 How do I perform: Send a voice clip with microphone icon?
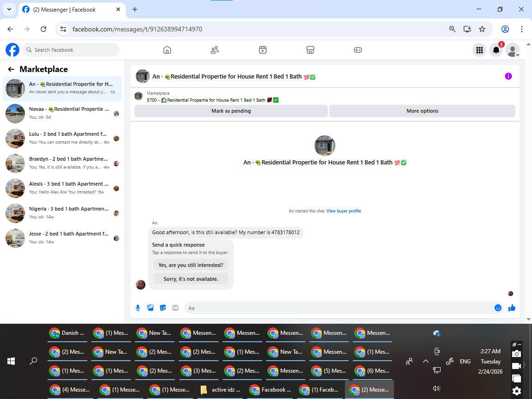pos(138,308)
